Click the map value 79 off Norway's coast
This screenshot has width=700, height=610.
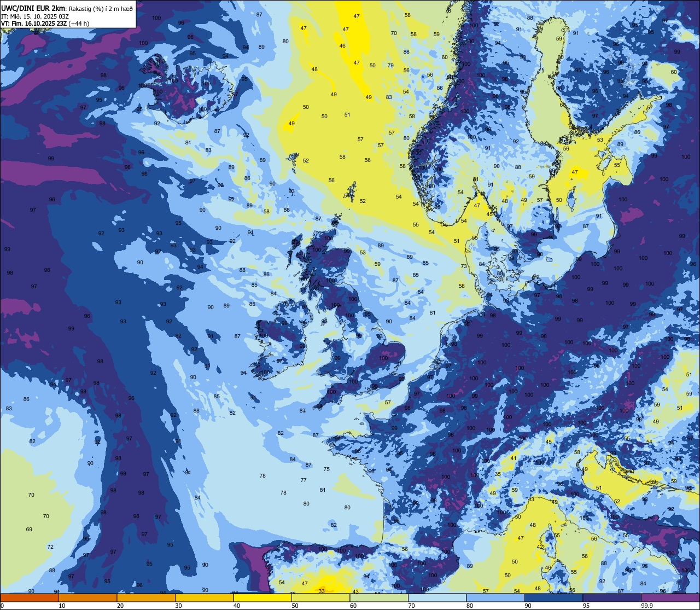click(390, 66)
